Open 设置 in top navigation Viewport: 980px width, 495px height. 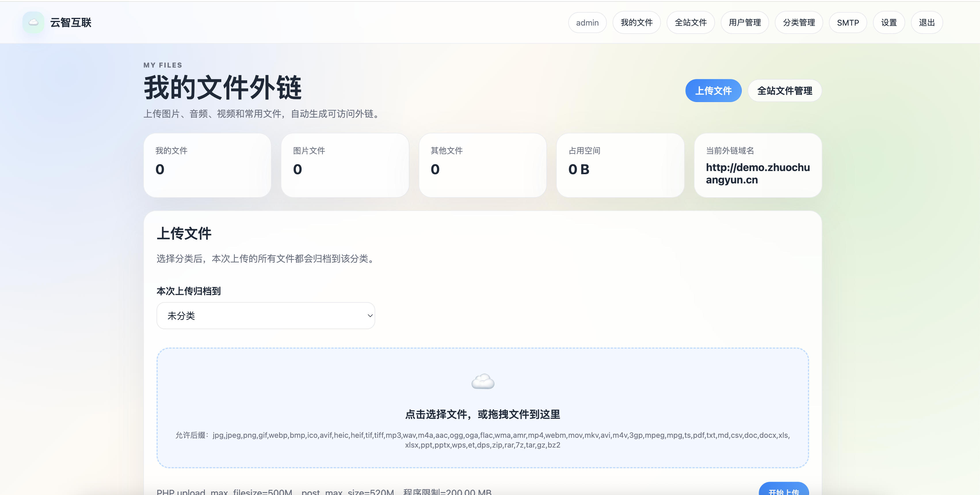[x=889, y=22]
